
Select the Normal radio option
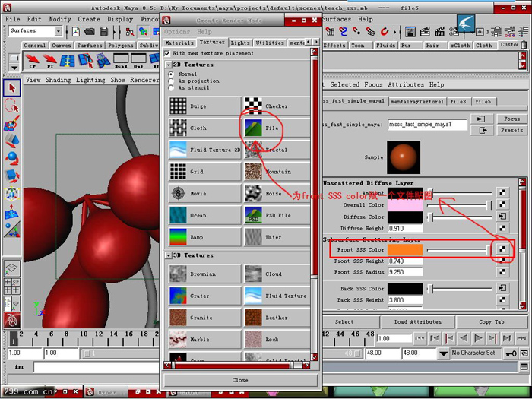click(171, 74)
